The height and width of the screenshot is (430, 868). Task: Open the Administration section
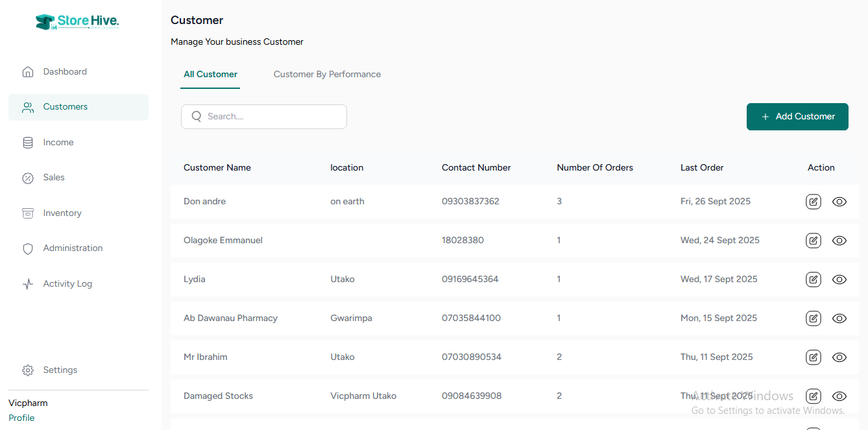[73, 248]
